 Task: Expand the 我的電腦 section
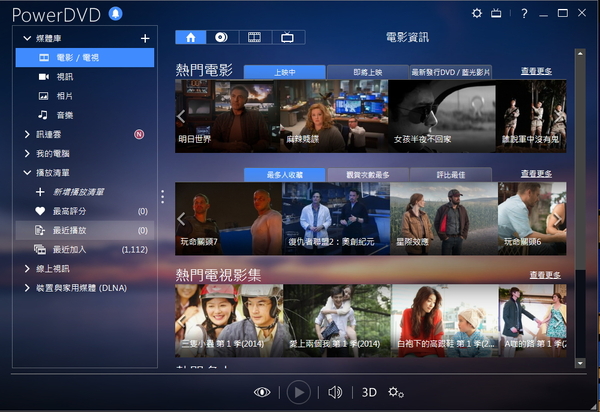pos(27,153)
